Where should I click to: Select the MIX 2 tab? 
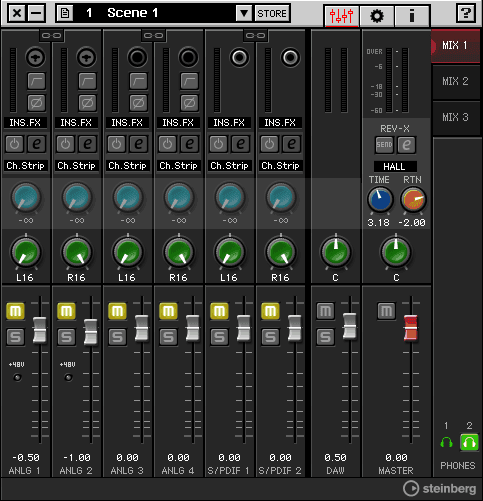click(455, 81)
